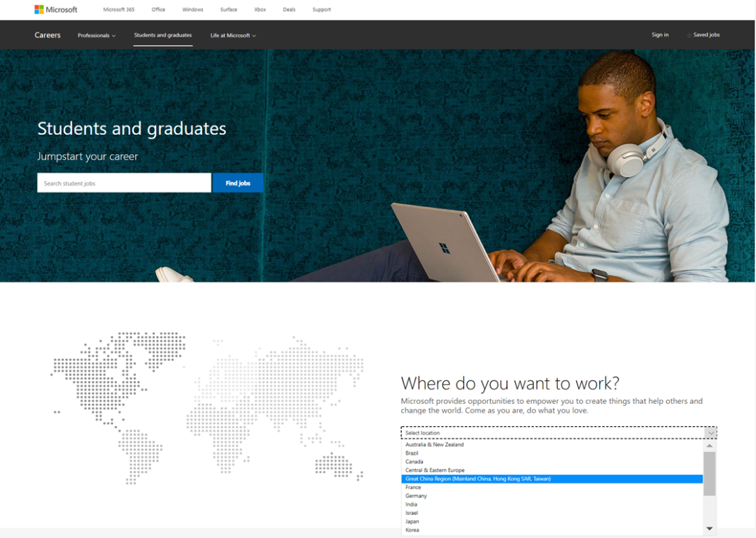Click the scrollbar down arrow in location list
The image size is (756, 538).
pyautogui.click(x=709, y=528)
